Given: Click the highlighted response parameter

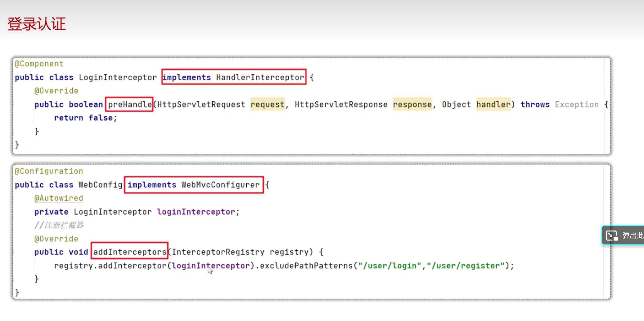Looking at the screenshot, I should click(x=412, y=104).
